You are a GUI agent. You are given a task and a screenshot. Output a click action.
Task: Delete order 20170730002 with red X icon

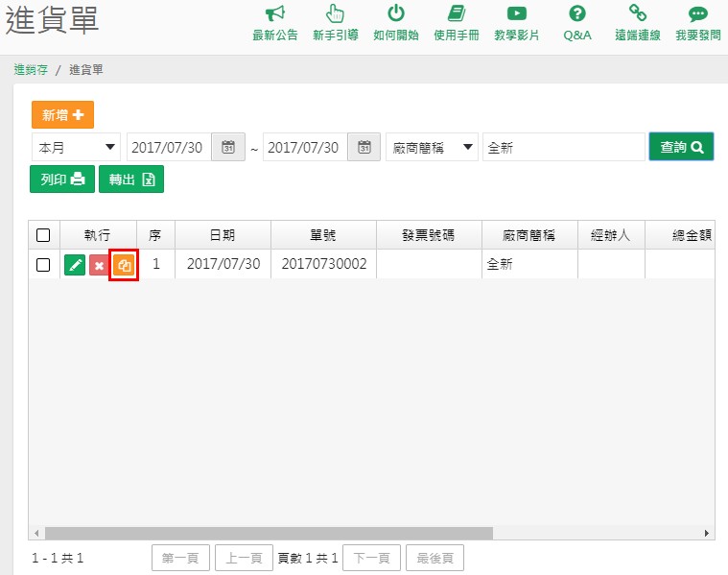point(99,265)
